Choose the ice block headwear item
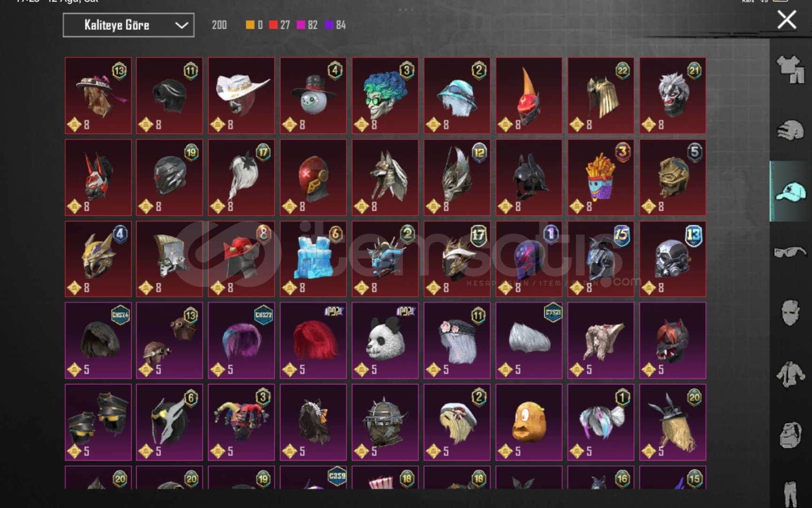 [x=313, y=259]
